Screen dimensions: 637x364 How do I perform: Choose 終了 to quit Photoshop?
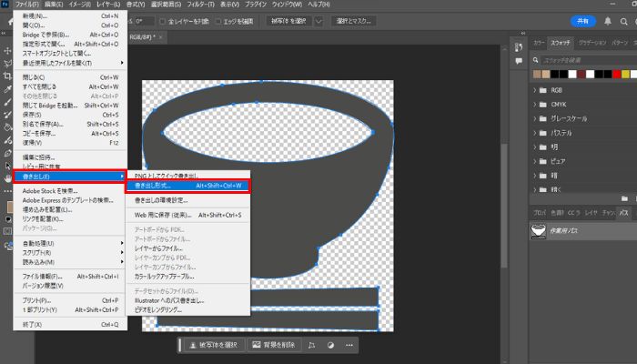[x=71, y=325]
